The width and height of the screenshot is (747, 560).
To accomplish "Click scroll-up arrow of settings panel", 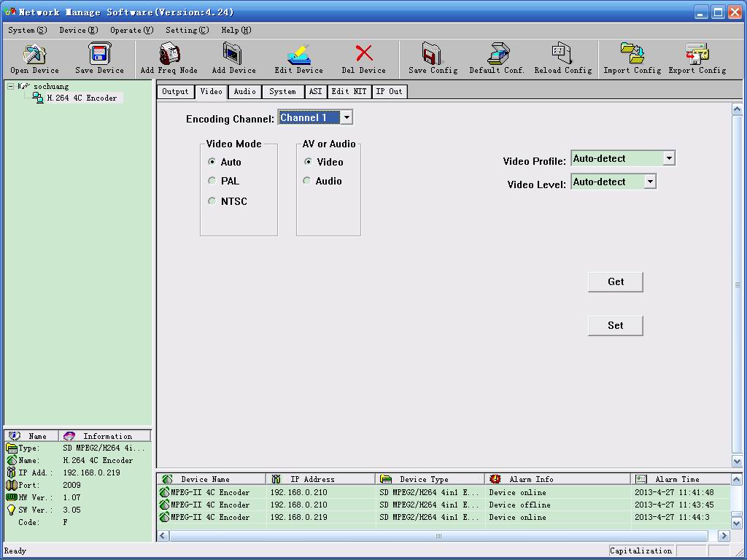I will (x=737, y=109).
